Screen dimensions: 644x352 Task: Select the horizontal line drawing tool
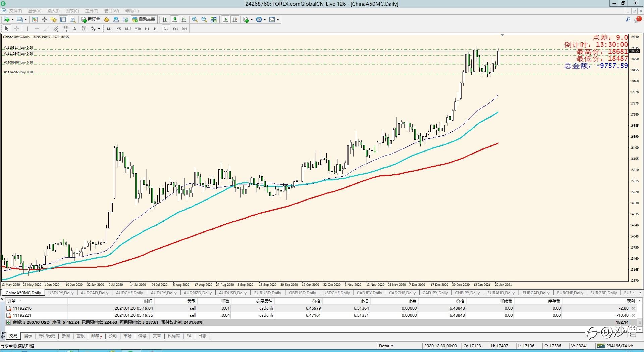(37, 29)
